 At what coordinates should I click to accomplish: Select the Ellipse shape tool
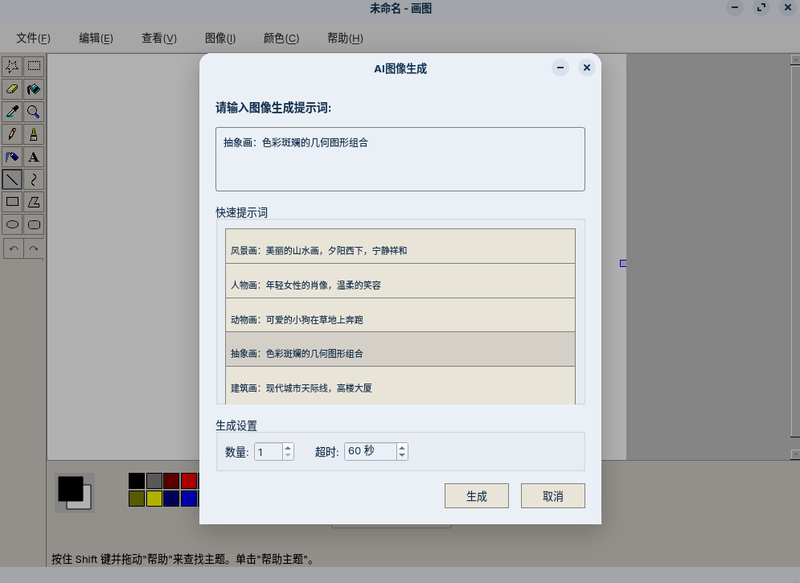(x=12, y=224)
